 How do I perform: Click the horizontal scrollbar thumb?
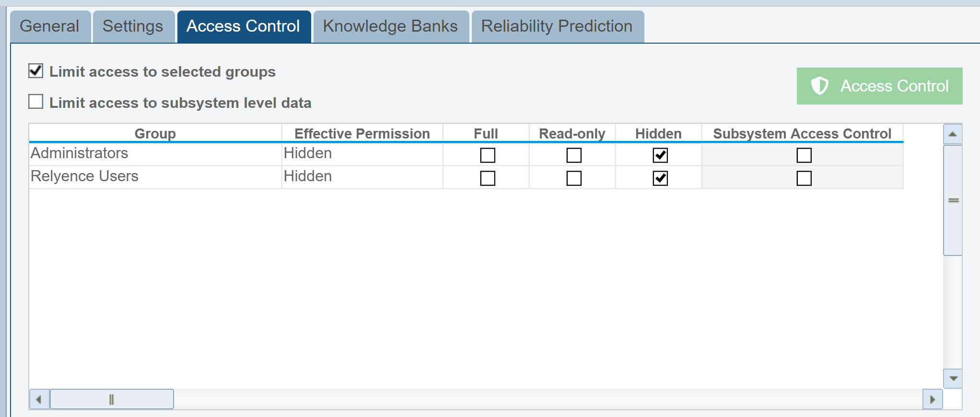(x=112, y=399)
